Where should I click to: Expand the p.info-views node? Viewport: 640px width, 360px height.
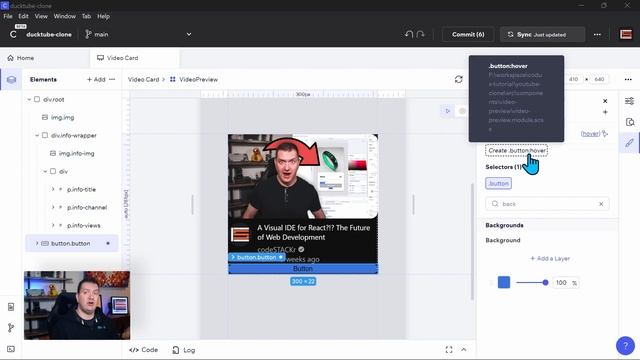[x=53, y=225]
